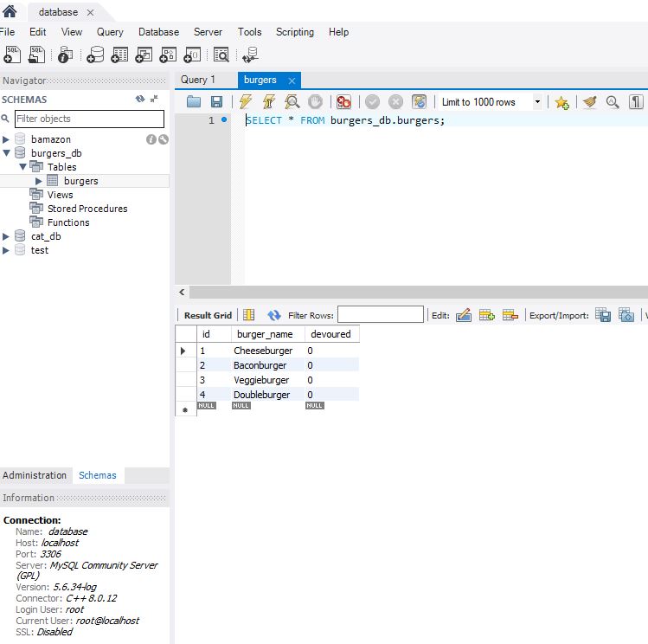Open the Scripting menu
This screenshot has height=644, width=648.
point(295,32)
